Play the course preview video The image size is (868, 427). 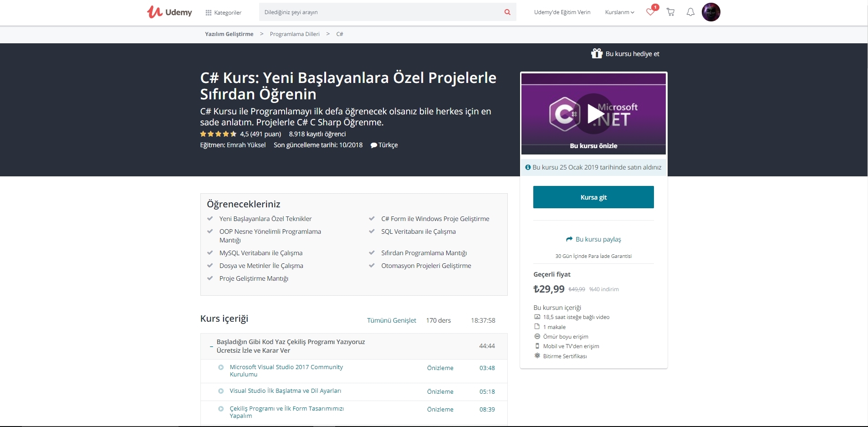coord(594,114)
